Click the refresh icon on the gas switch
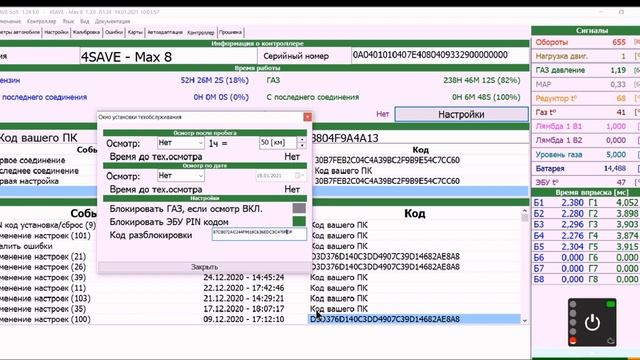Image resolution: width=640 pixels, height=360 pixels. click(611, 340)
